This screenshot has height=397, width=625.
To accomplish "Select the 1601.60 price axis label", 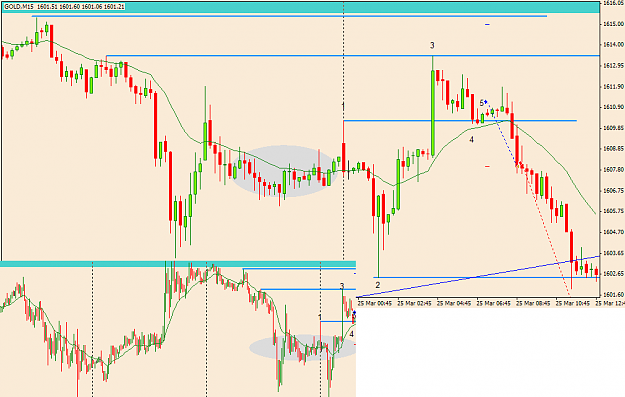I will pyautogui.click(x=614, y=295).
